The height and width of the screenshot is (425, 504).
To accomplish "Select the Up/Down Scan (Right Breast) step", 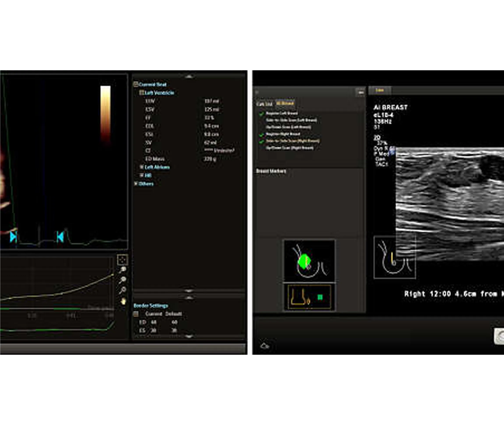I will coord(289,148).
